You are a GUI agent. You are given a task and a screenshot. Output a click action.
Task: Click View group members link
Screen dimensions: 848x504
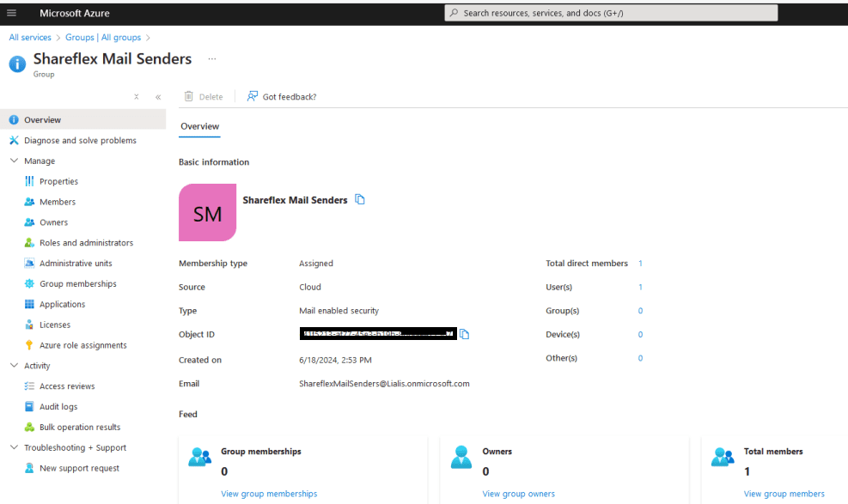[x=784, y=494]
